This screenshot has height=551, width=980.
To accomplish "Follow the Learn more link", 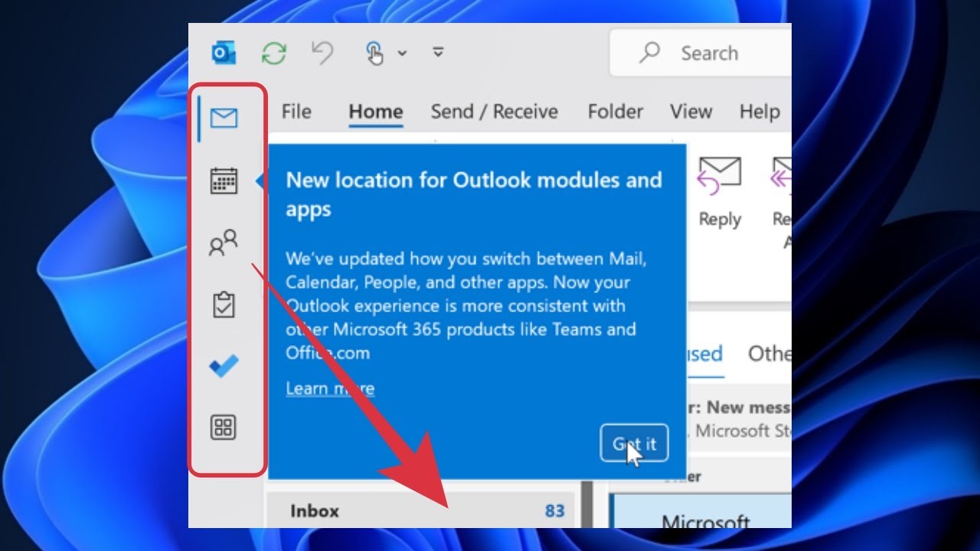I will pos(330,389).
